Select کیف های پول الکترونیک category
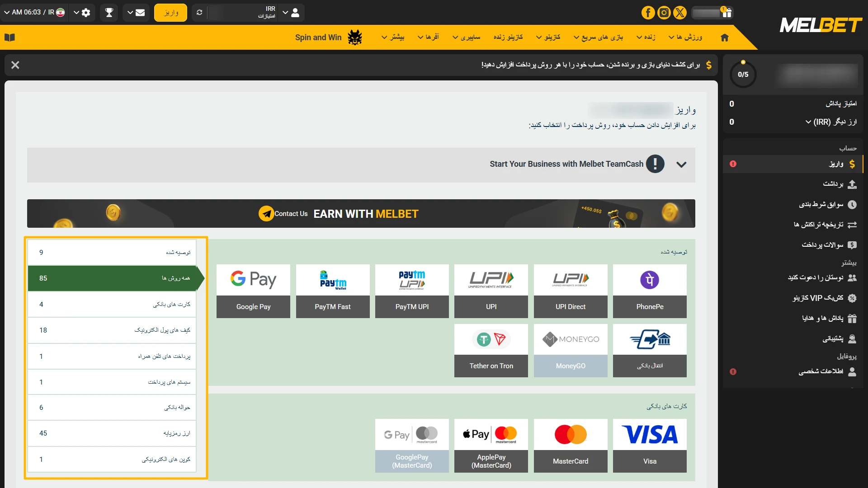 click(112, 330)
